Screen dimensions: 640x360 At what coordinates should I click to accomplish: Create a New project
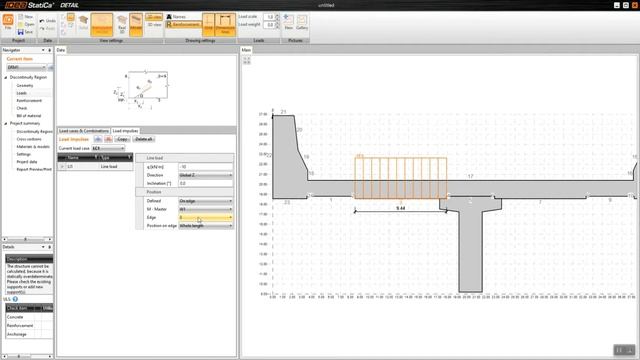26,17
